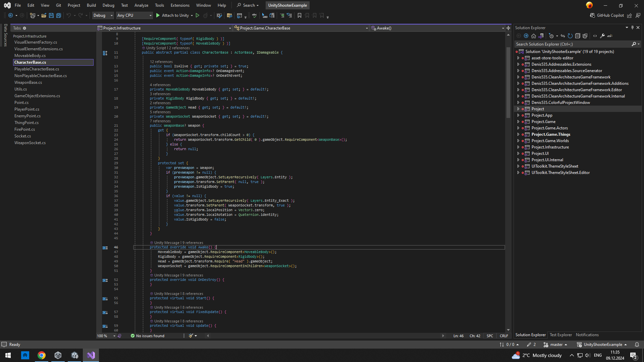Click Start Without Debugging (outlined green arrow)
Screen dimensions: 644x362
pyautogui.click(x=198, y=15)
